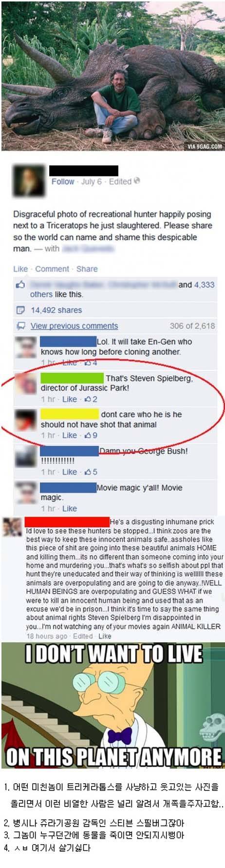Share the Triceratops post
225x868 pixels.
click(x=87, y=269)
